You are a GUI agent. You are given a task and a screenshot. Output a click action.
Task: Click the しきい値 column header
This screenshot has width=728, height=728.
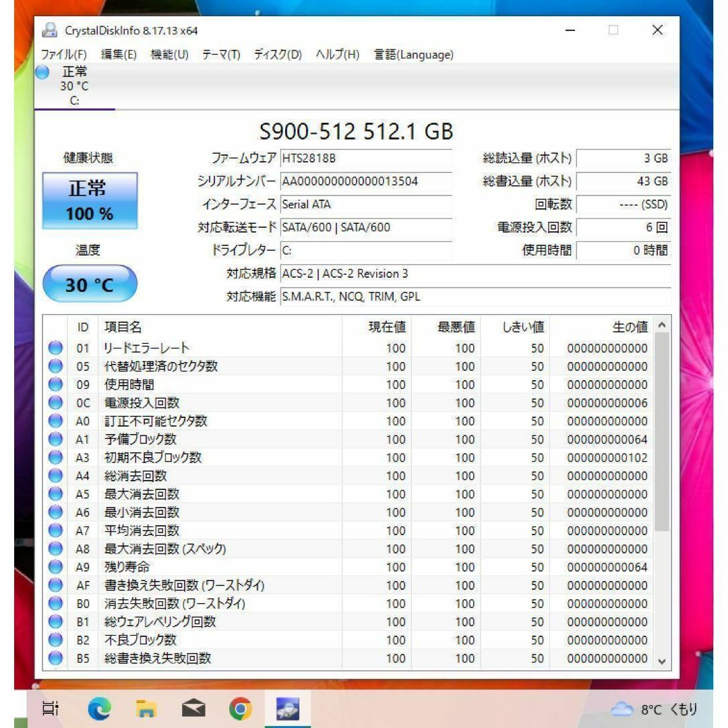click(x=516, y=328)
